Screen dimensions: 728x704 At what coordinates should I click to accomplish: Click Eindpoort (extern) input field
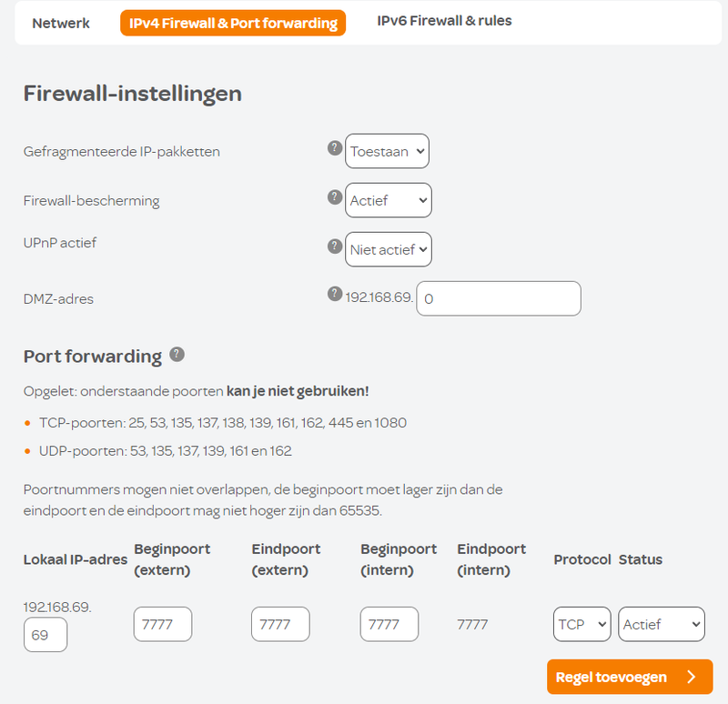[280, 624]
